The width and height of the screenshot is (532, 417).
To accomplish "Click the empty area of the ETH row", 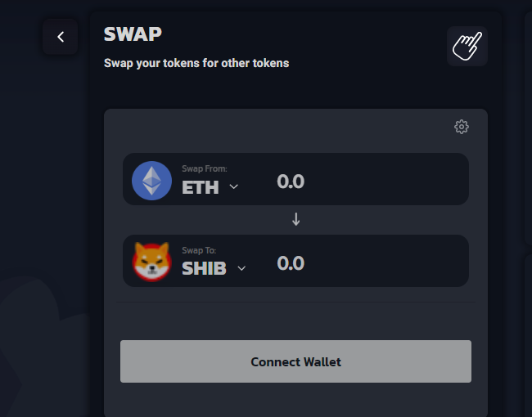I will (387, 179).
